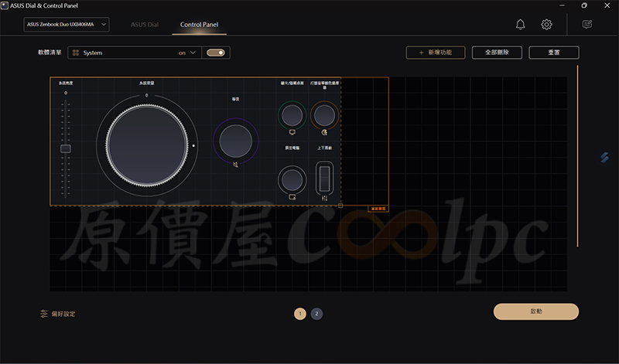Click the 啟動 launch button
Screen dimensions: 619x364
click(536, 311)
